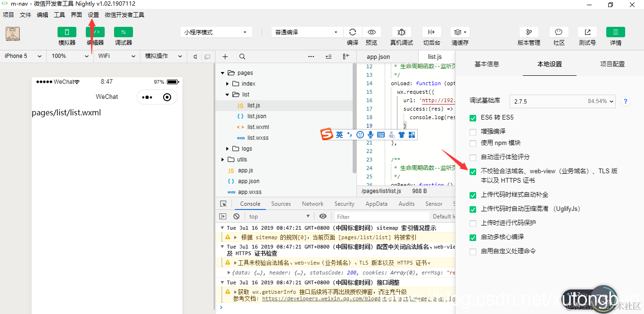Open the iPhone 5 device dropdown

tap(23, 56)
